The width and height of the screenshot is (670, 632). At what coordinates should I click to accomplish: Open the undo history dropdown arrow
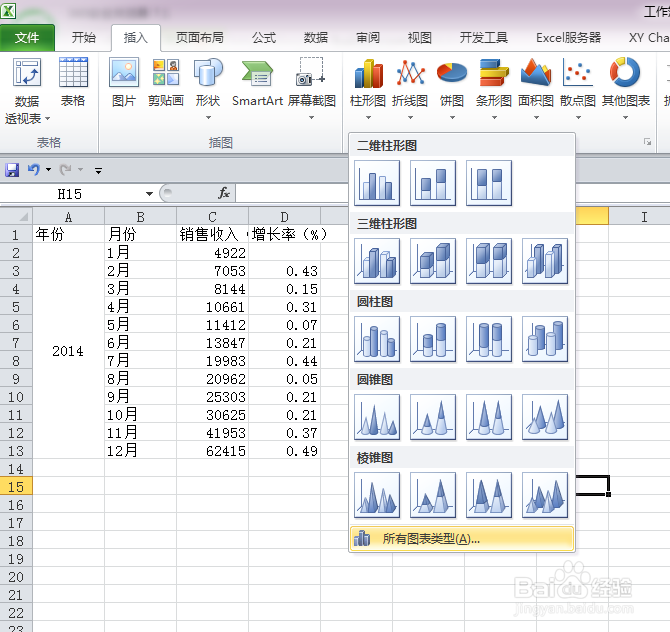coord(48,170)
